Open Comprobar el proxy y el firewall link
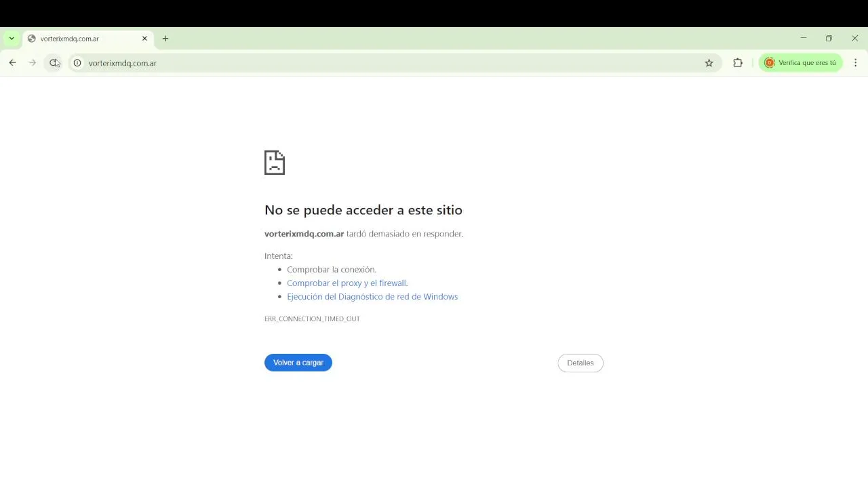This screenshot has width=868, height=488. (x=347, y=283)
